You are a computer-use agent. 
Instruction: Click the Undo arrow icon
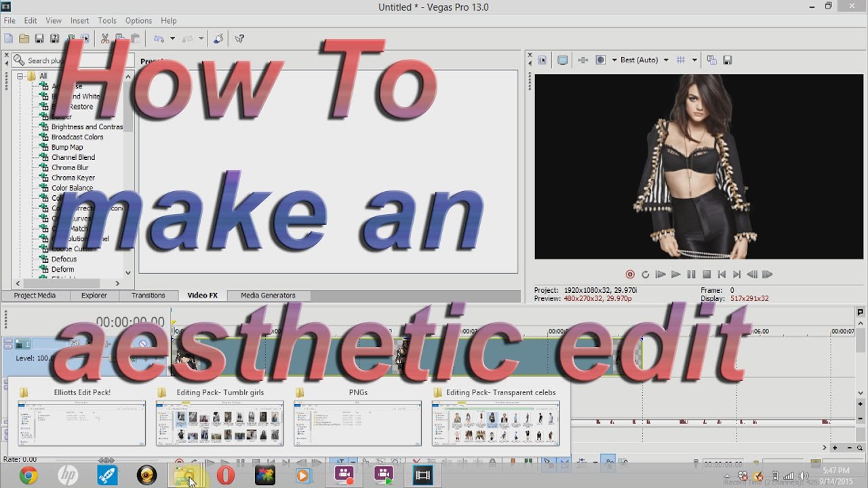(x=159, y=39)
